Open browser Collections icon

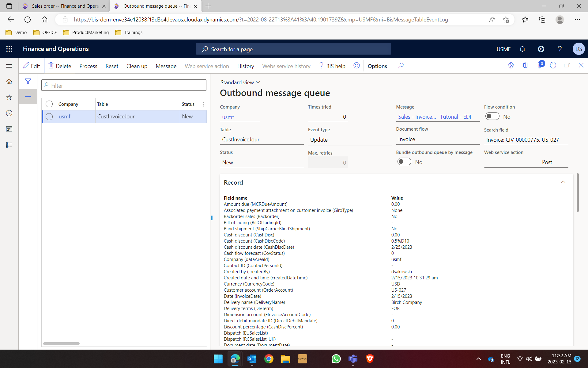coord(542,20)
